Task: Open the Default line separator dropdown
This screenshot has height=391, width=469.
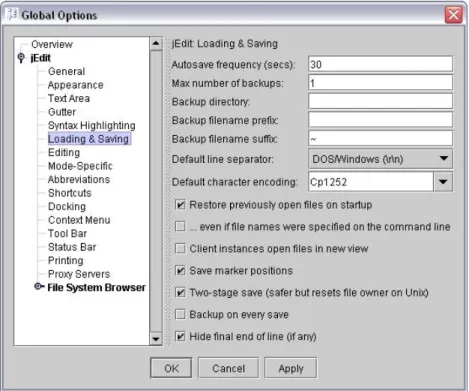Action: pos(380,159)
